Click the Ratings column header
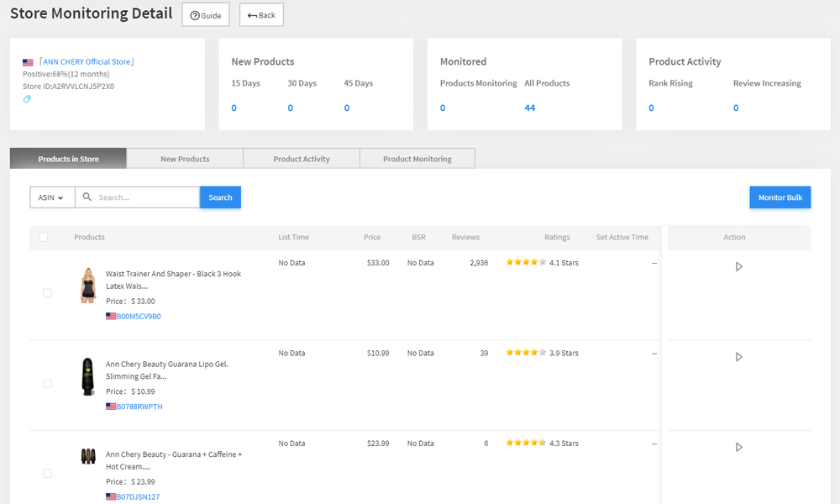The height and width of the screenshot is (504, 840). [557, 237]
